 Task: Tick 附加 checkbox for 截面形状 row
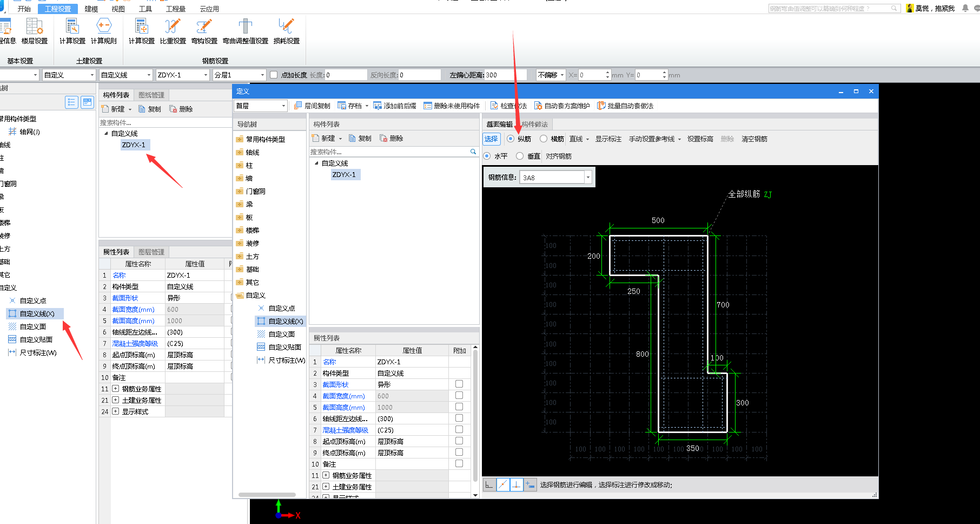tap(459, 384)
